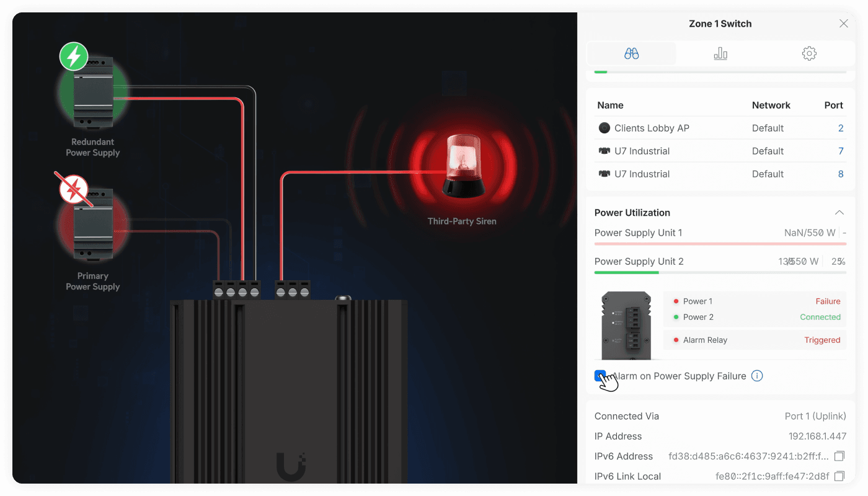Click the Power 2 'Connected' status text
Screen dimensions: 868x496
tap(820, 317)
